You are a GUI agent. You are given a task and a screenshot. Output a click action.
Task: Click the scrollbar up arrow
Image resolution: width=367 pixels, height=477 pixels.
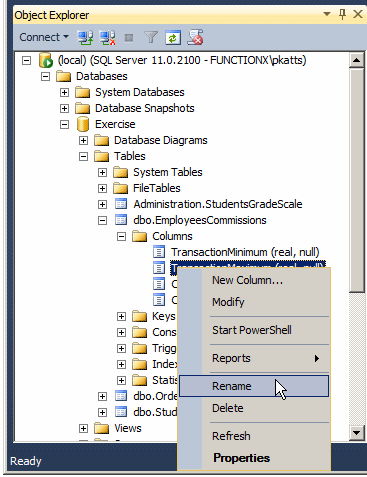pos(356,60)
